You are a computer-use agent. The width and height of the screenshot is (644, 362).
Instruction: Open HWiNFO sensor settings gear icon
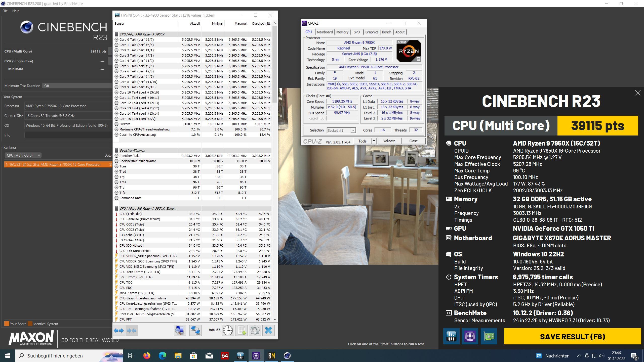[255, 330]
